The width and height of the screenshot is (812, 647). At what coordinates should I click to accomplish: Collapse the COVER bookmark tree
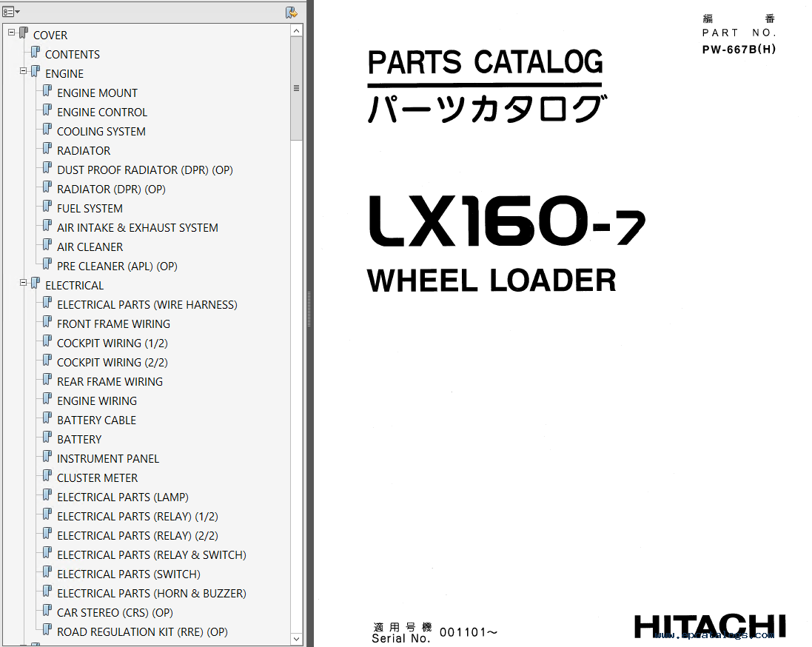[x=11, y=33]
